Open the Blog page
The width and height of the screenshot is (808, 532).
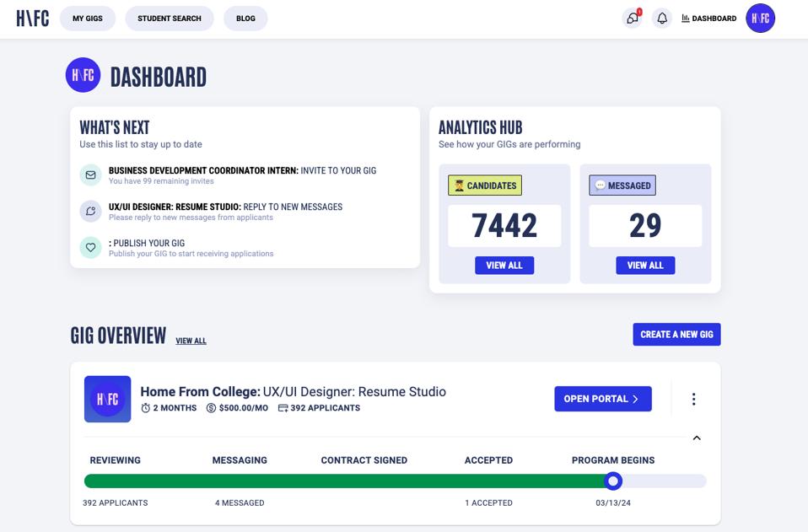(245, 19)
